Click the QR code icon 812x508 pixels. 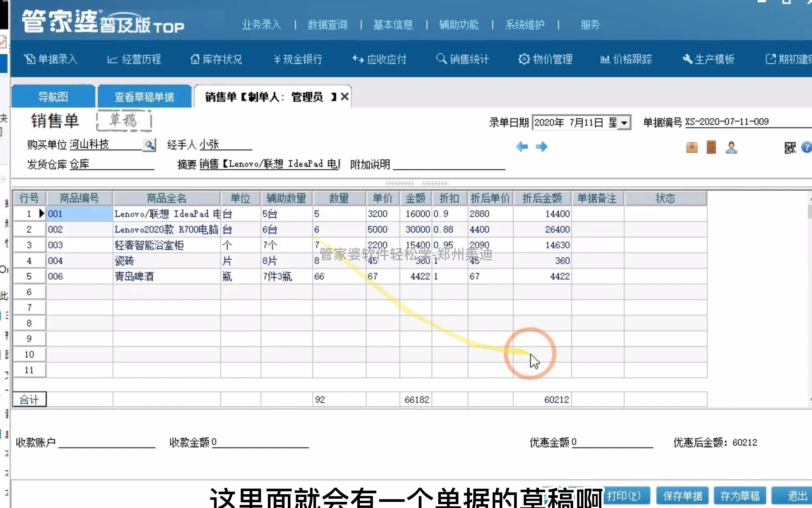click(790, 147)
